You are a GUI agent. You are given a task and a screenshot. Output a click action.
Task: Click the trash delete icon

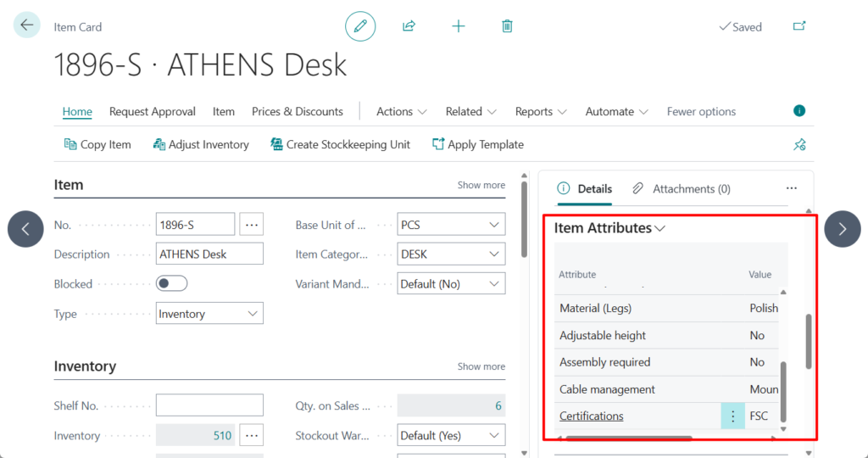507,26
